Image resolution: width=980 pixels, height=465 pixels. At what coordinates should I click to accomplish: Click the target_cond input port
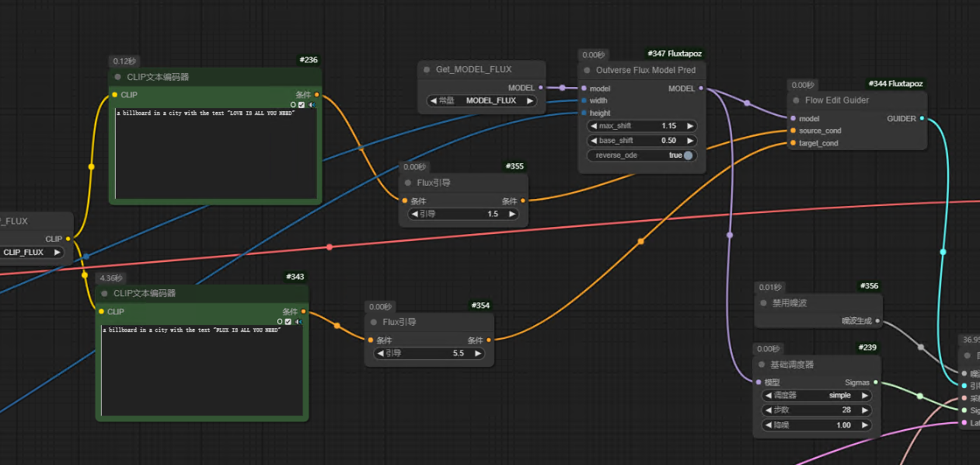[793, 143]
